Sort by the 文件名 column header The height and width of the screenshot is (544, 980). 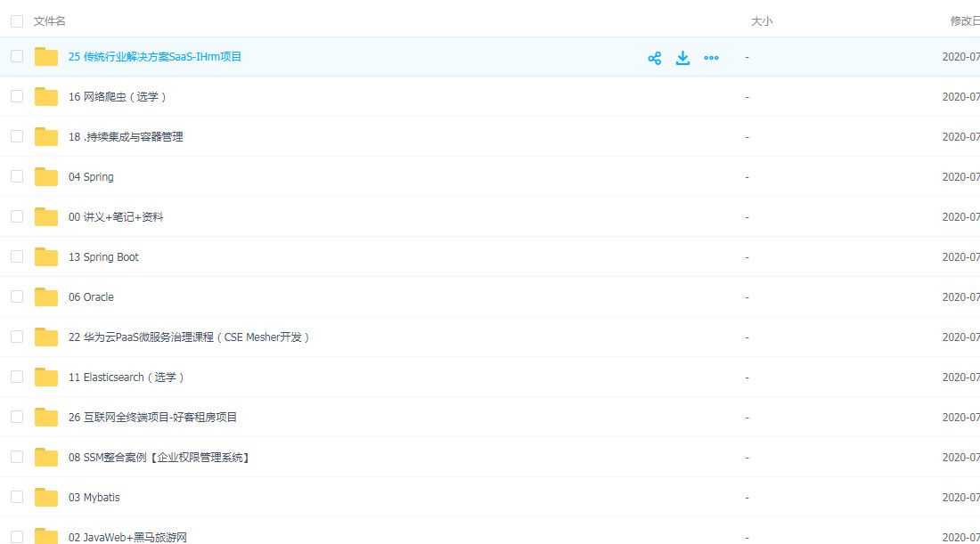[49, 21]
